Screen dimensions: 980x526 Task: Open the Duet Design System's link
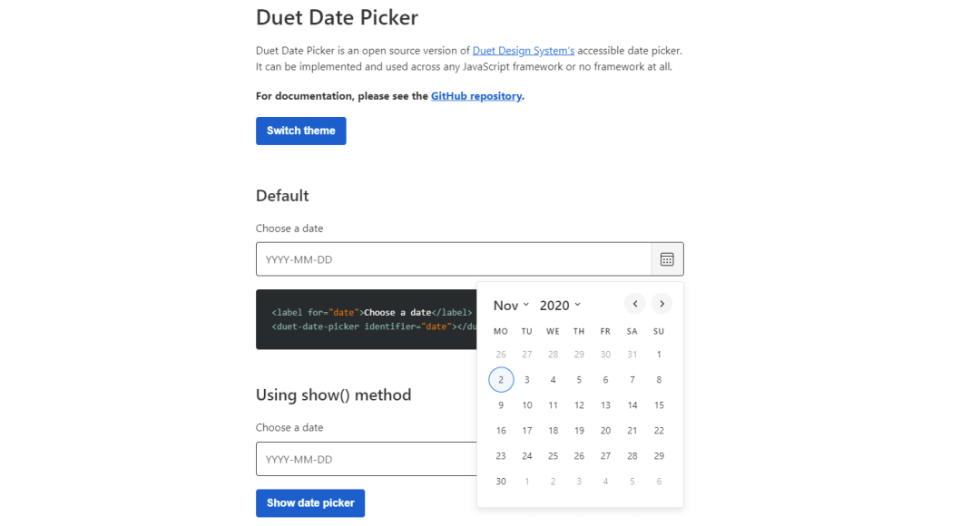point(524,51)
